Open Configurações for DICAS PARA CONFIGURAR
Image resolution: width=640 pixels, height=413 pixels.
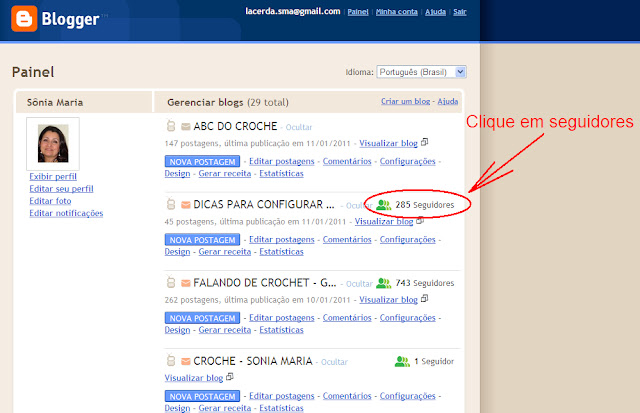click(407, 240)
